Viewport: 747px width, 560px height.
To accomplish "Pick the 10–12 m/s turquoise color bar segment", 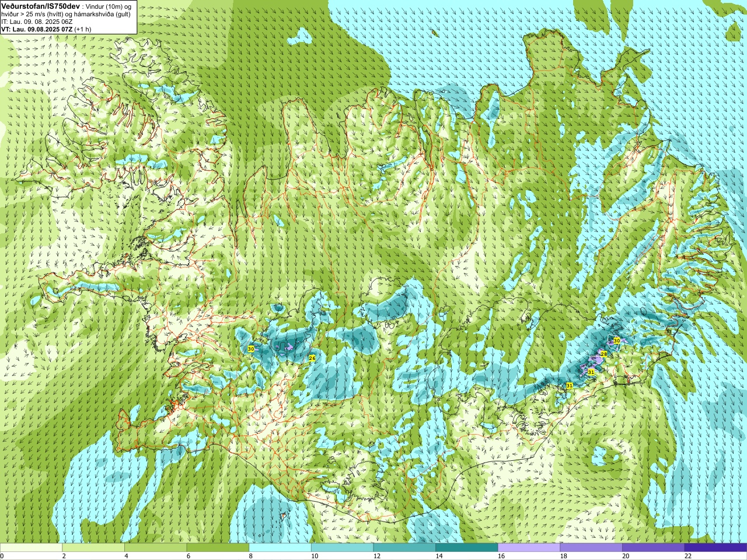I will 342,548.
